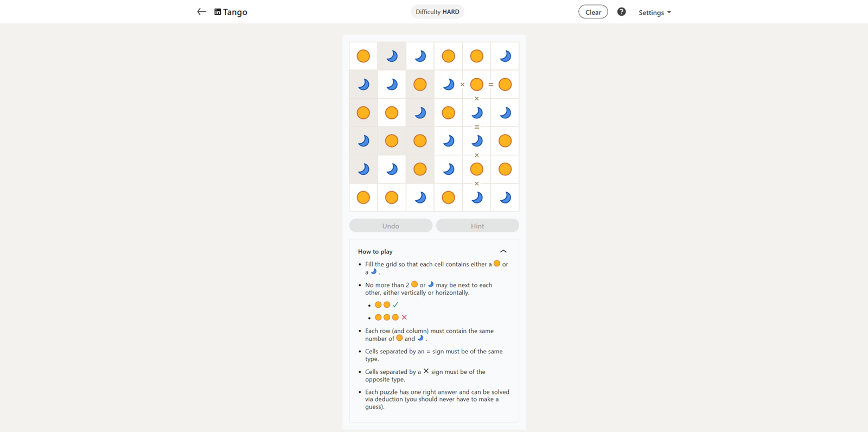
Task: Click the moon in the top-right grid cell
Action: click(505, 56)
